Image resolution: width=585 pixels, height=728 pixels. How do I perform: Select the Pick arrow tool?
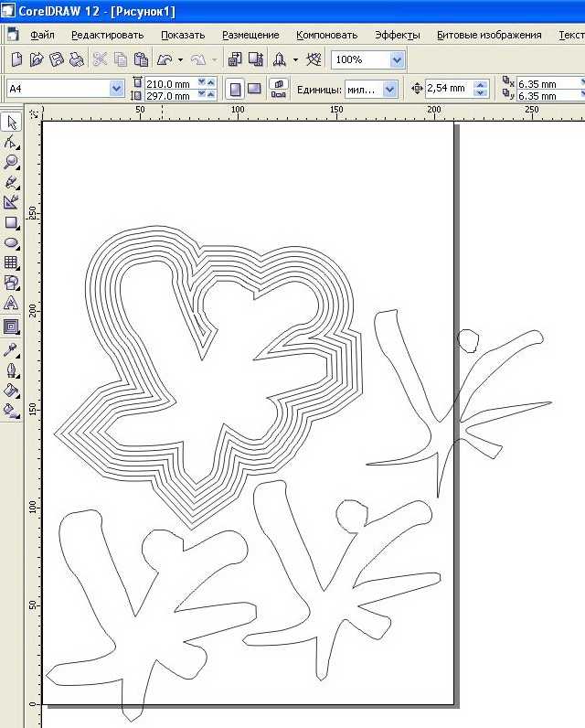11,123
